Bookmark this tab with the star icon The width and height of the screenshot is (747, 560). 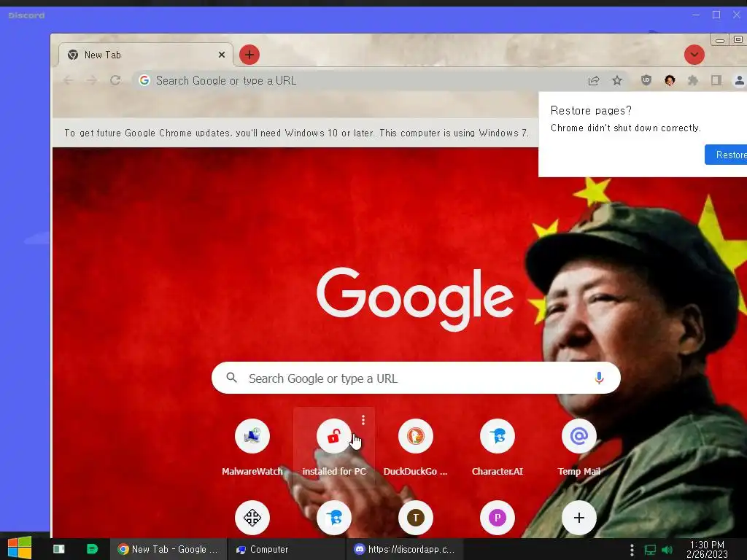617,80
